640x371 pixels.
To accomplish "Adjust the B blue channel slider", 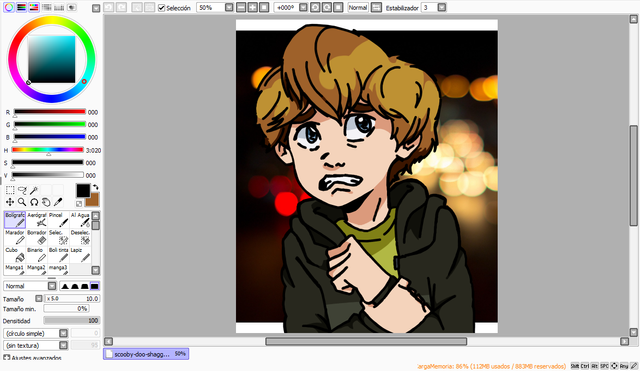I will pyautogui.click(x=49, y=137).
